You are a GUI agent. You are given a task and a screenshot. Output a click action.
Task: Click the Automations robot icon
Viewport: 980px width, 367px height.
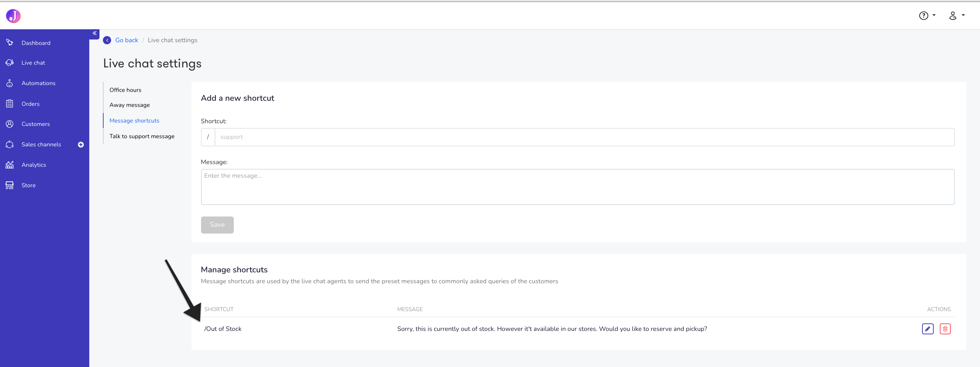coord(10,83)
